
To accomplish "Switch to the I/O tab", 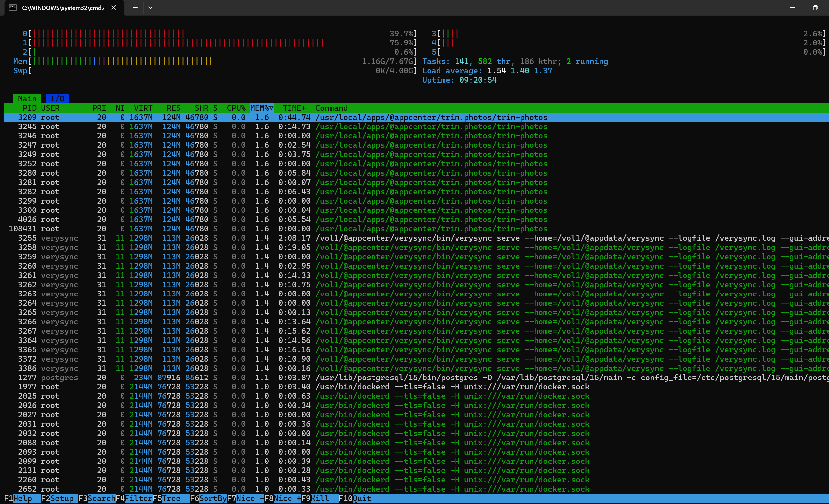I will 57,99.
